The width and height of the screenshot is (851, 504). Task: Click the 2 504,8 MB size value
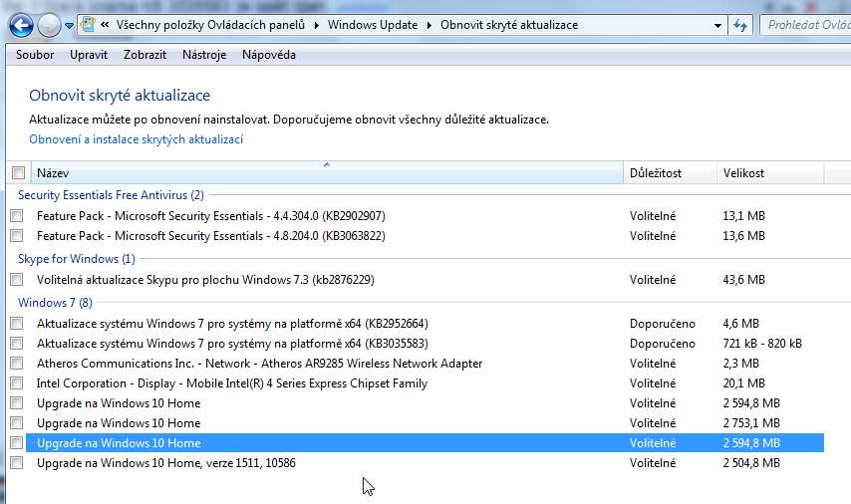(751, 463)
